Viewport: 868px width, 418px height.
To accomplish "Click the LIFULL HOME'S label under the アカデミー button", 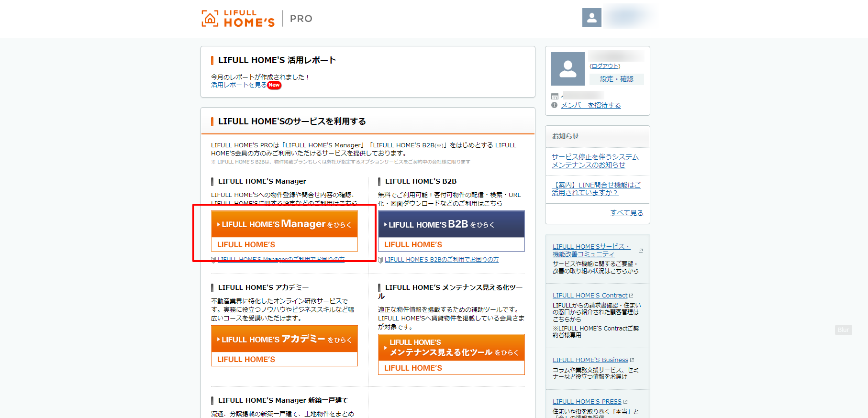I will (246, 359).
